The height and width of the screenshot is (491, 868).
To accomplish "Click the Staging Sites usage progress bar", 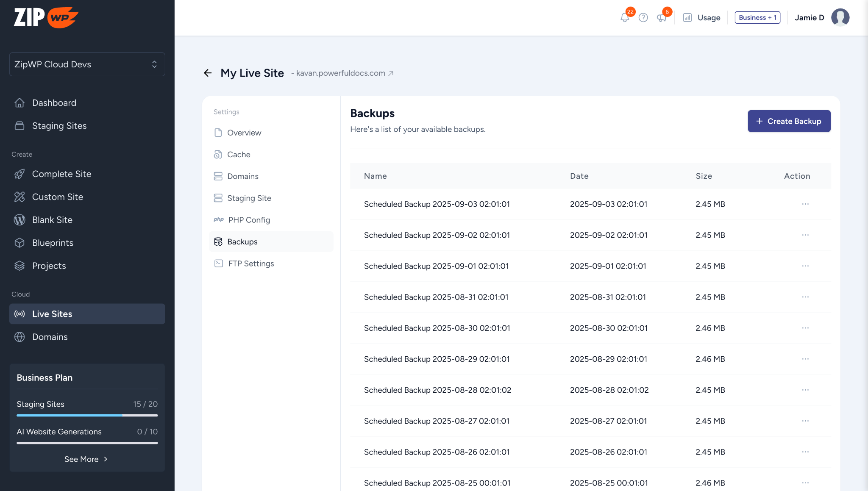I will click(87, 416).
